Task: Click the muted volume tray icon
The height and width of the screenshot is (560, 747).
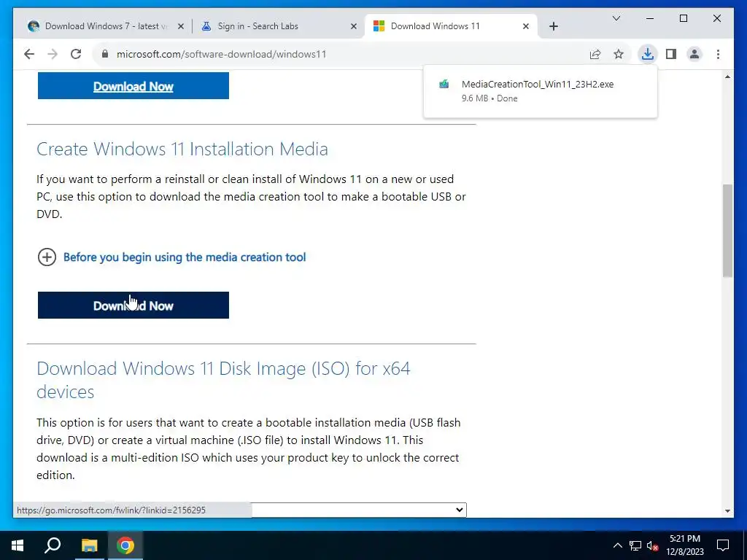Action: pyautogui.click(x=653, y=545)
